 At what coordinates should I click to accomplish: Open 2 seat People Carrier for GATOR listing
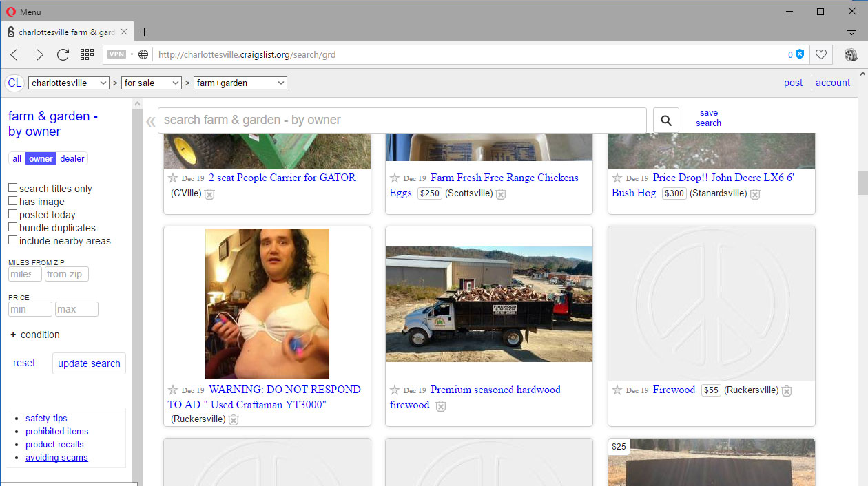click(x=282, y=178)
